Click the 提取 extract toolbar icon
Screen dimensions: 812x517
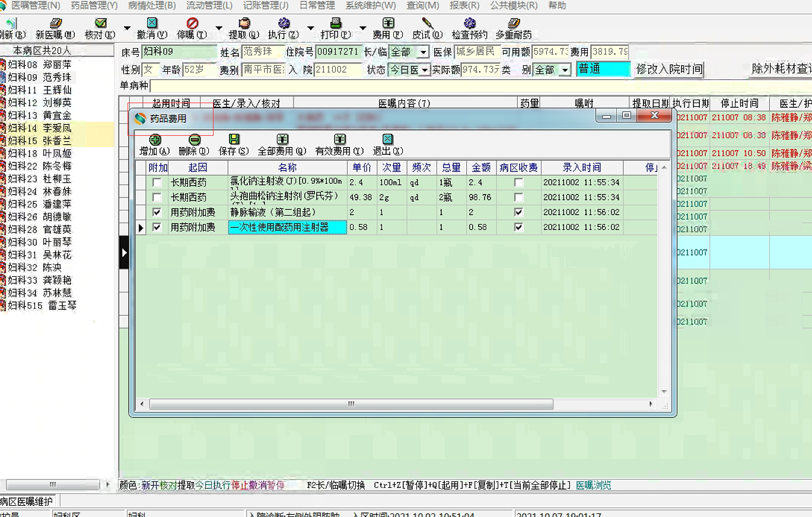[244, 24]
